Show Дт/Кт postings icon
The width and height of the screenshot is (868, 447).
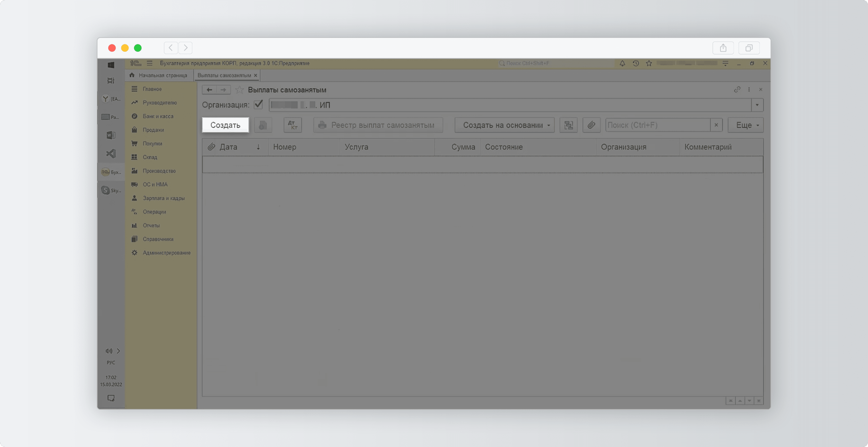click(293, 125)
